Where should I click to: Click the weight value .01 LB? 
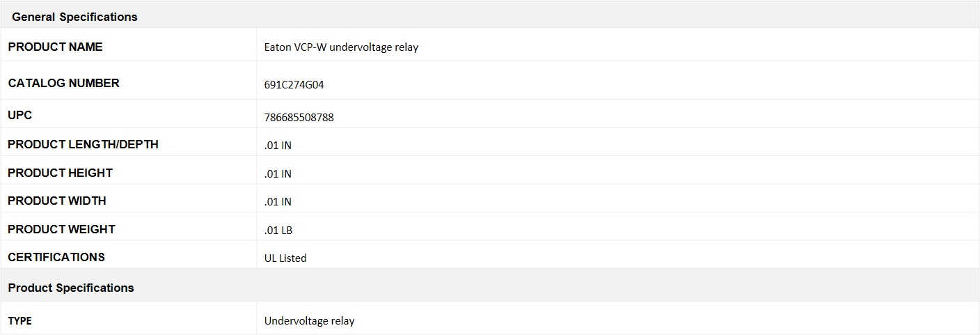pos(278,231)
